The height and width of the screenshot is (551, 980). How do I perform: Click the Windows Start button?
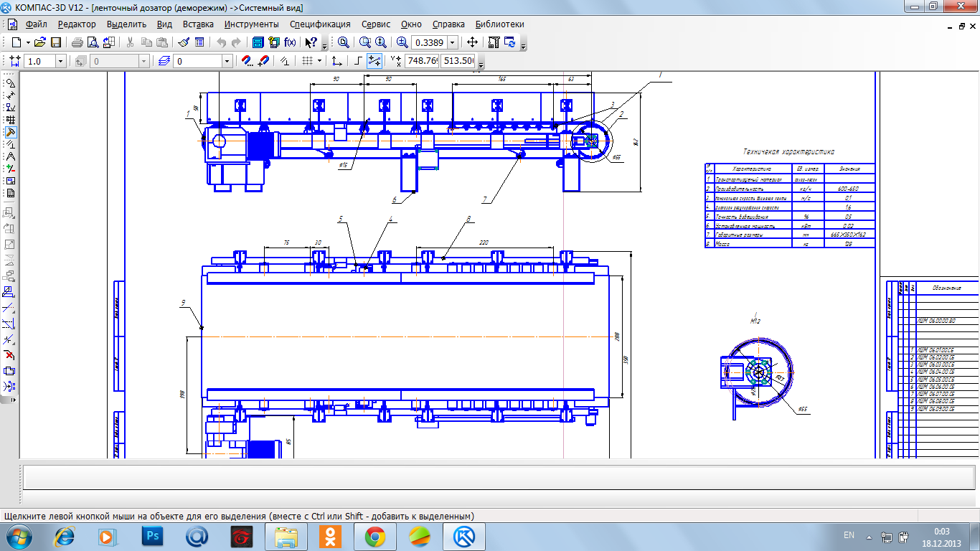coord(17,536)
